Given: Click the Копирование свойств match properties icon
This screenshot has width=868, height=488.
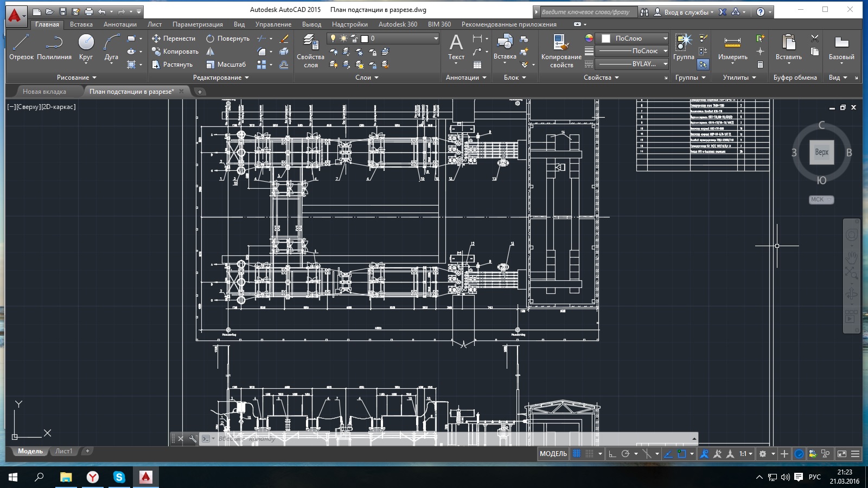Looking at the screenshot, I should coord(561,50).
